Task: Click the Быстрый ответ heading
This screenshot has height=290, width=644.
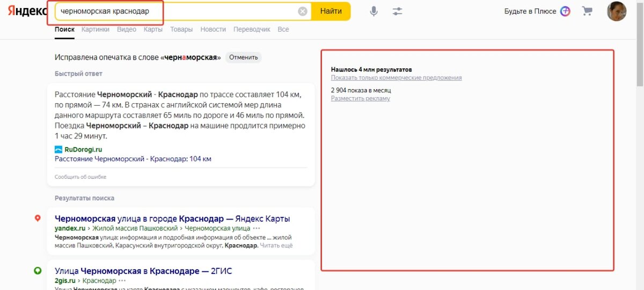Action: (x=78, y=74)
